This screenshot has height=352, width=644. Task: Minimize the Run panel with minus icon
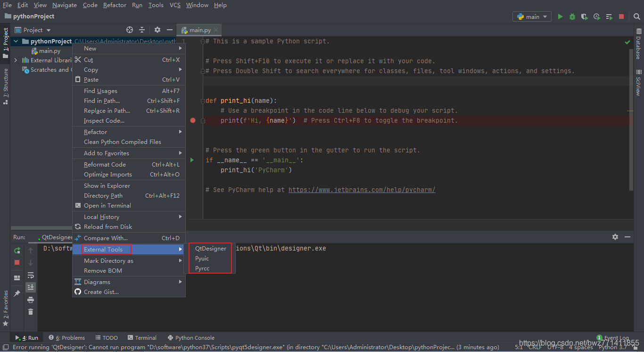pyautogui.click(x=627, y=237)
